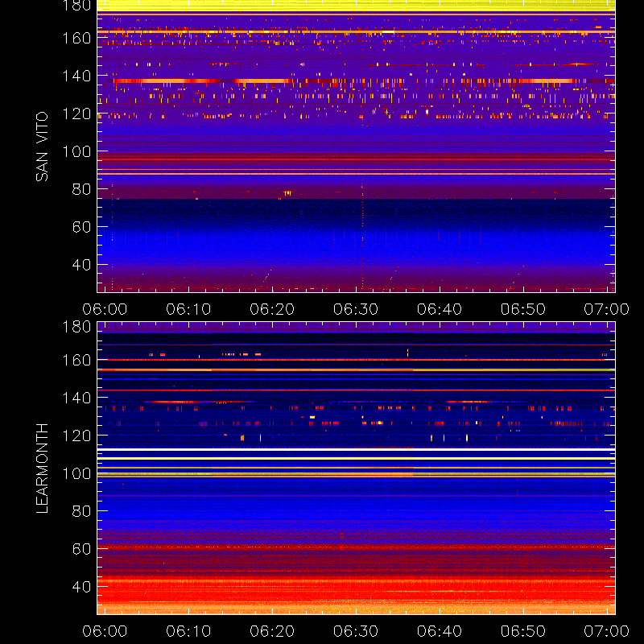Click 06:20 time label below San Vito plot

(x=272, y=309)
